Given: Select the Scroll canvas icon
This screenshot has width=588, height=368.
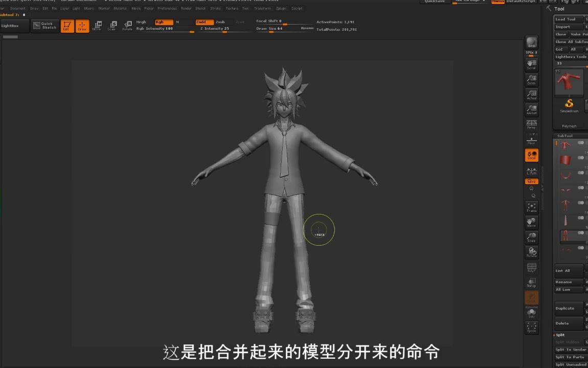Looking at the screenshot, I should pos(531,64).
